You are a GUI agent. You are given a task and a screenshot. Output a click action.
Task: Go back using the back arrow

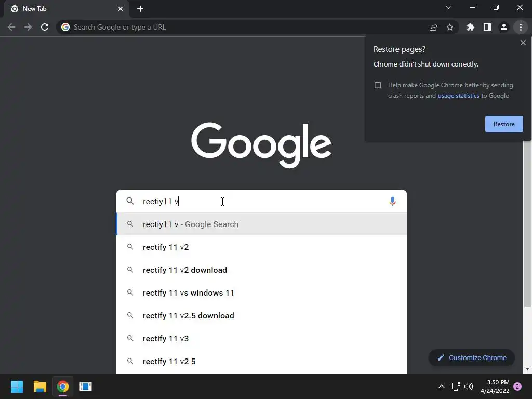point(11,27)
